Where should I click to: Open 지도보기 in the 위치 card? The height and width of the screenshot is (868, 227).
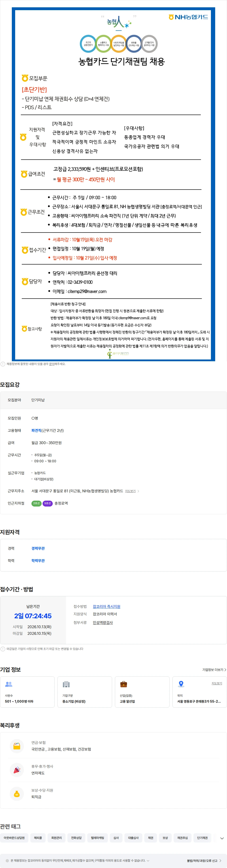pyautogui.click(x=217, y=683)
